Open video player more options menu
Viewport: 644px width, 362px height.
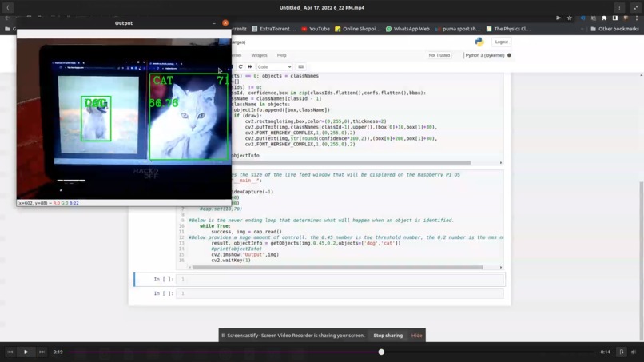(619, 7)
